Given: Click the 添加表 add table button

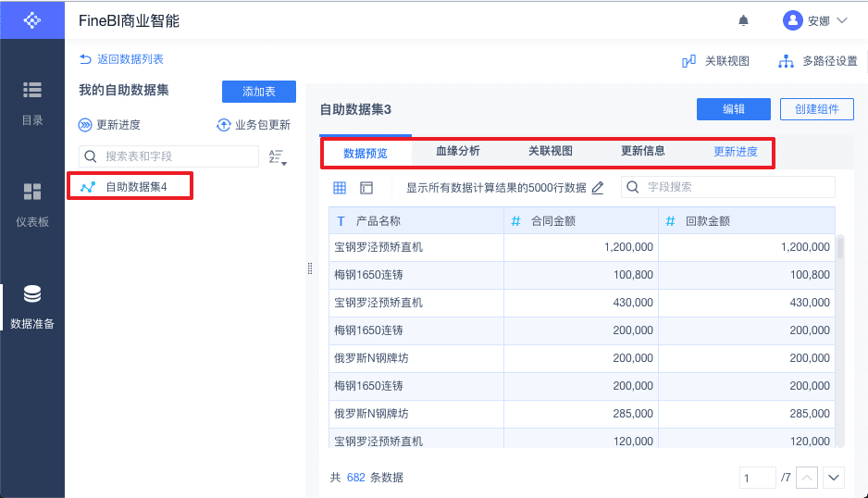Looking at the screenshot, I should coord(259,92).
